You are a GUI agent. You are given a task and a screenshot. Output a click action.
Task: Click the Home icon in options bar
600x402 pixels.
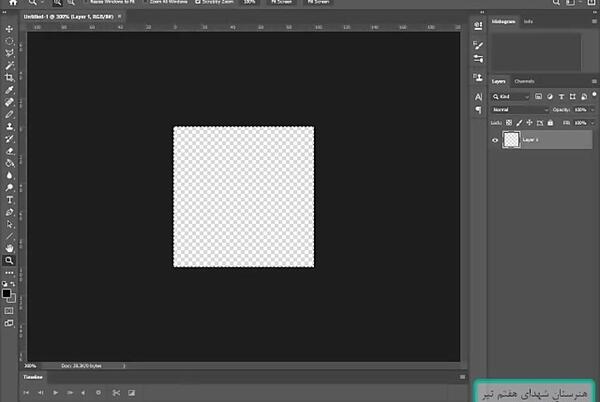coord(13,2)
